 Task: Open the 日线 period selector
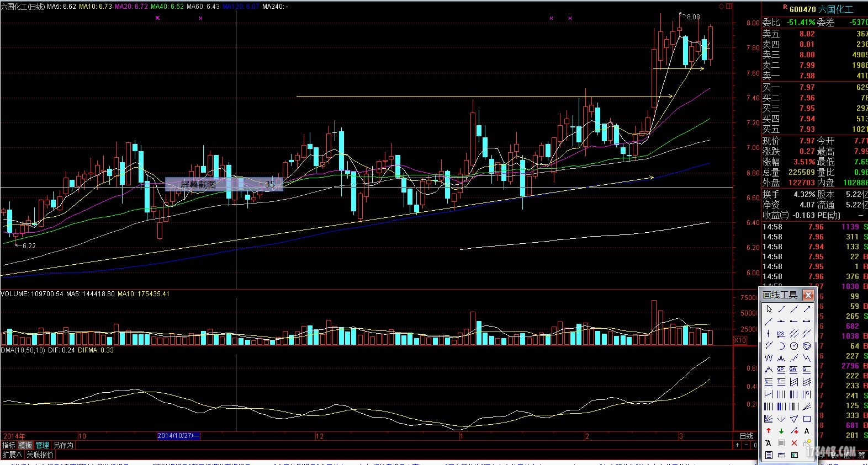click(x=746, y=436)
